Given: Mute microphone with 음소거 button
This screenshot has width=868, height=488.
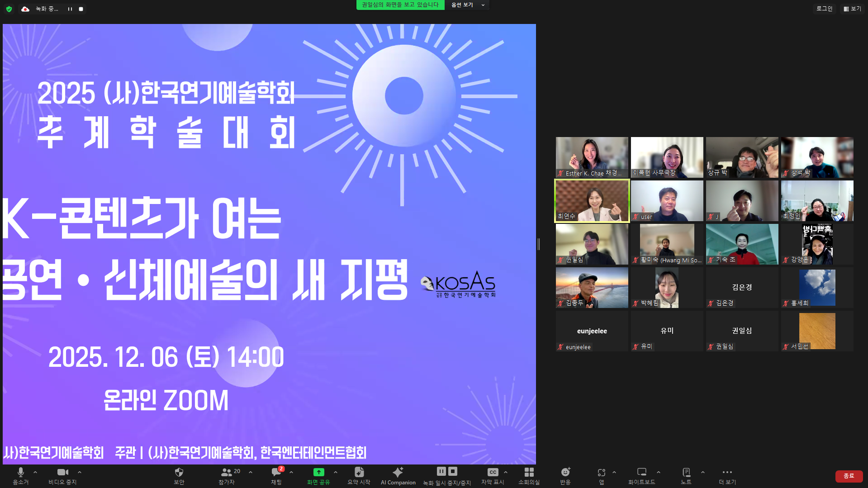Looking at the screenshot, I should pos(20,475).
